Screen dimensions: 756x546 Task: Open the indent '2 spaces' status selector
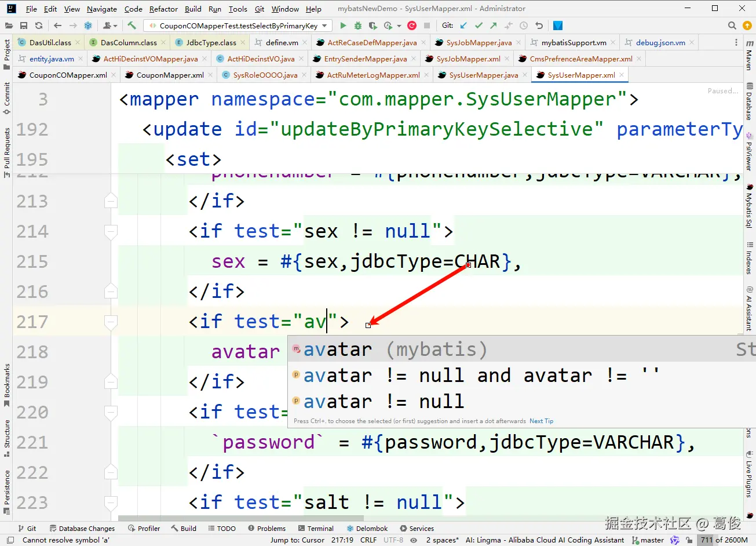tap(442, 540)
